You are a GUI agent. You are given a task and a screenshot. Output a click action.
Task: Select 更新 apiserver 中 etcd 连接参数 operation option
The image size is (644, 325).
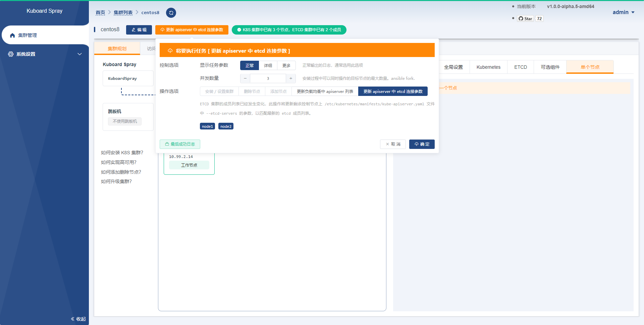tap(393, 91)
